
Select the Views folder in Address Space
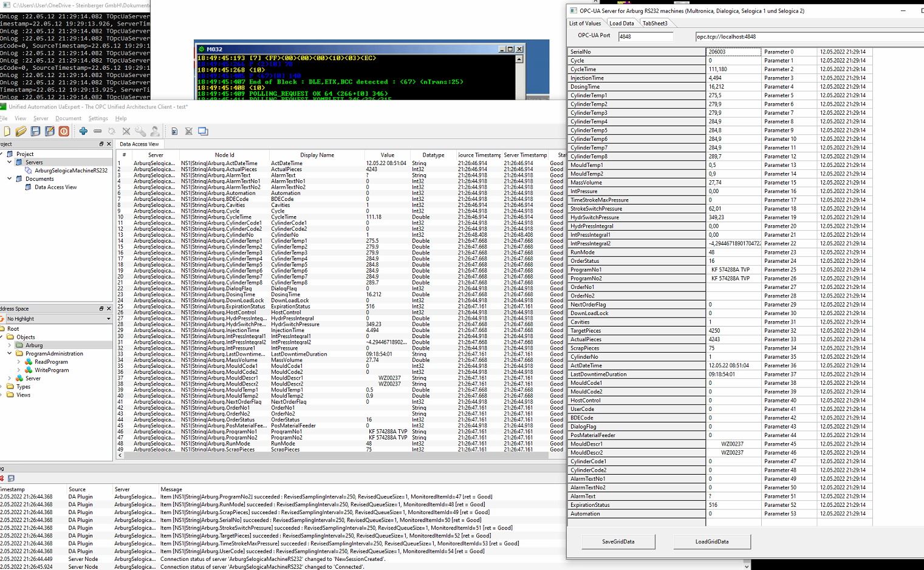[x=23, y=395]
